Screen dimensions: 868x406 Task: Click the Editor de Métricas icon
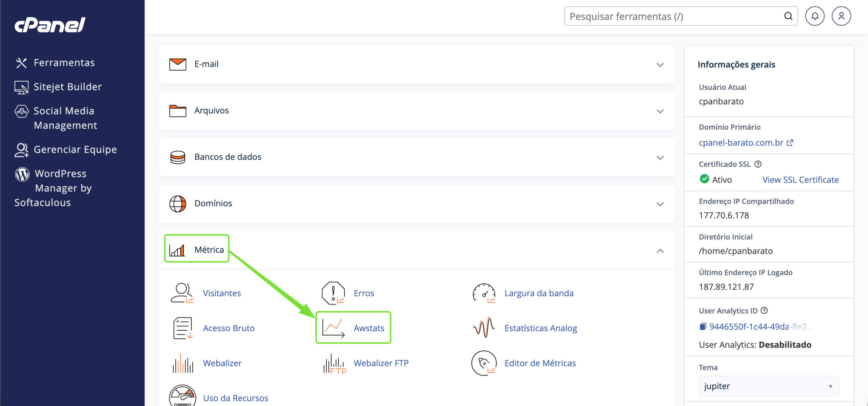[x=484, y=363]
